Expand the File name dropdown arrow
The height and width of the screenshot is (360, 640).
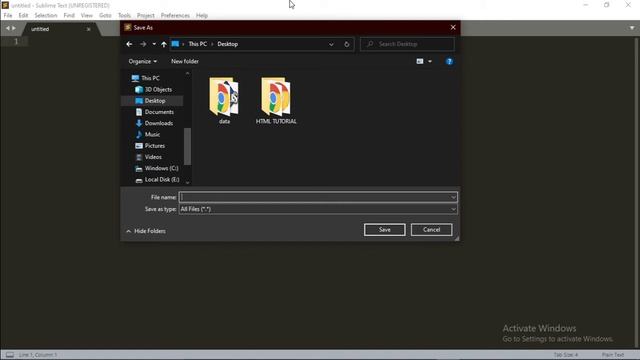point(453,197)
